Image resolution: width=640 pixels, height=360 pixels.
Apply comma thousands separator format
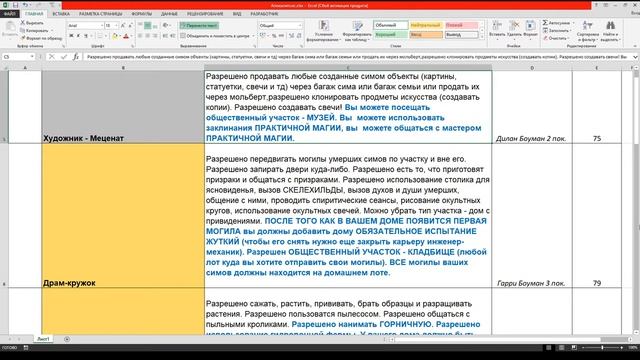click(281, 36)
